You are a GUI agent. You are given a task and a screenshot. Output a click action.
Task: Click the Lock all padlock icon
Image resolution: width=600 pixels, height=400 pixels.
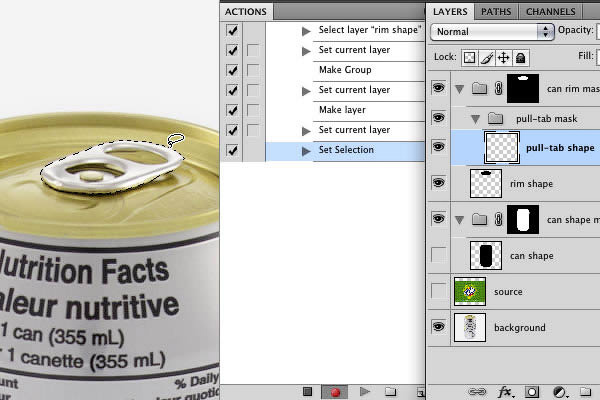pyautogui.click(x=520, y=58)
